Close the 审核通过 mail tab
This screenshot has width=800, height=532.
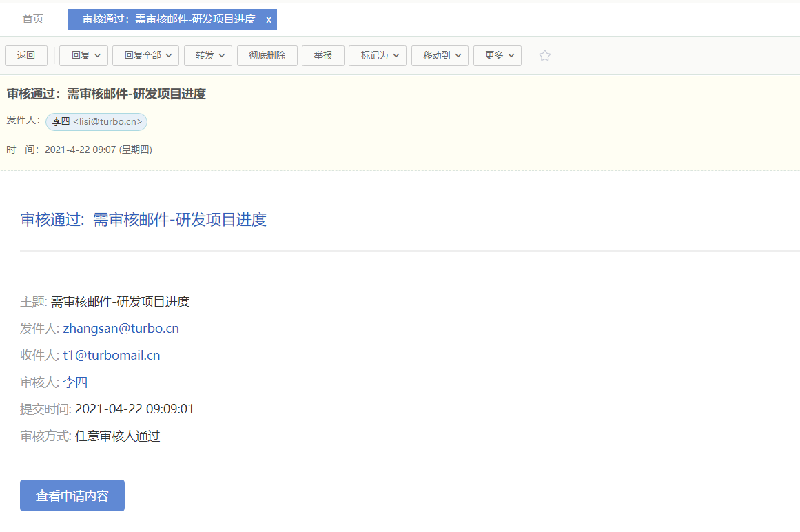coord(269,20)
